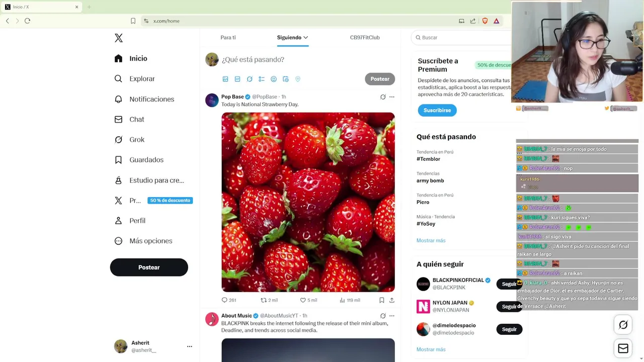Add an image to the new post
Image resolution: width=644 pixels, height=362 pixels.
point(225,79)
